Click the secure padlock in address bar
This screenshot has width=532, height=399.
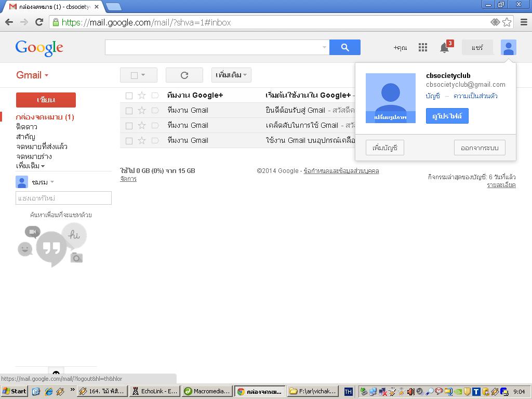click(x=55, y=22)
